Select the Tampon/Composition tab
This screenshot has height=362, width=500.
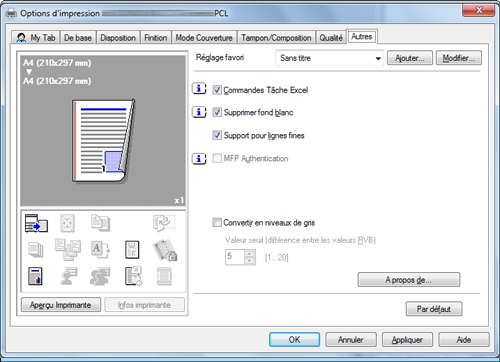pos(276,38)
